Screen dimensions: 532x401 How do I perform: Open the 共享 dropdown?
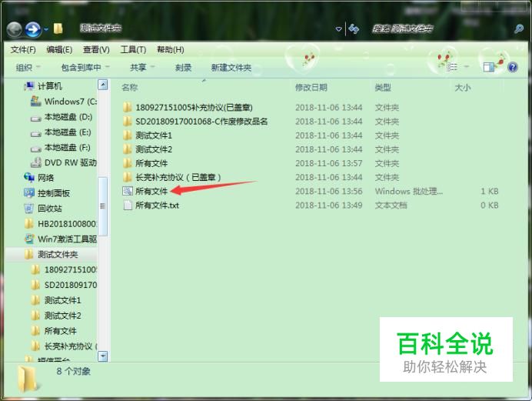tap(142, 68)
